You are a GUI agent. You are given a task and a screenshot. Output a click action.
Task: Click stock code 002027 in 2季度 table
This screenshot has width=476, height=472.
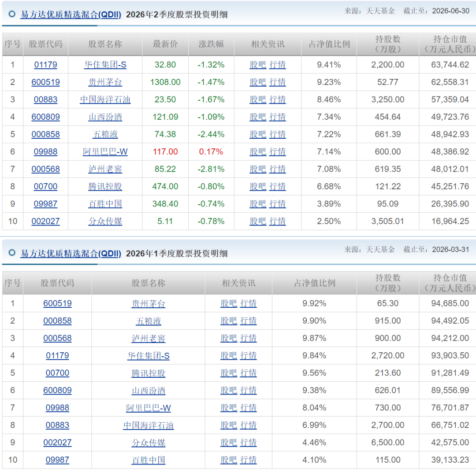[x=45, y=221]
